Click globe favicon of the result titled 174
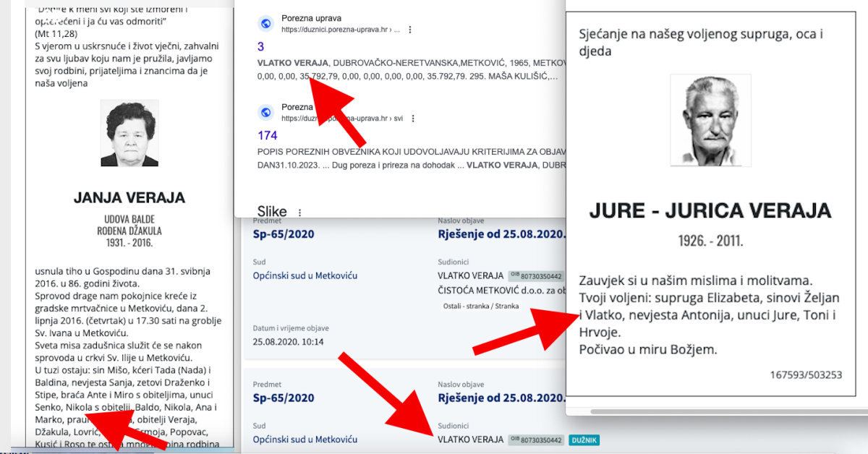Screen dimensions: 868x454 [x=265, y=112]
